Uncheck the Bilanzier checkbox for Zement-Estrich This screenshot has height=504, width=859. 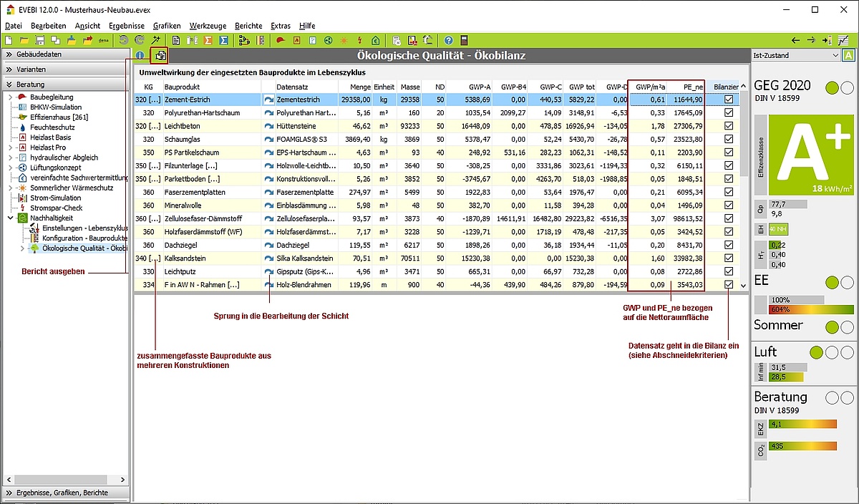point(728,100)
